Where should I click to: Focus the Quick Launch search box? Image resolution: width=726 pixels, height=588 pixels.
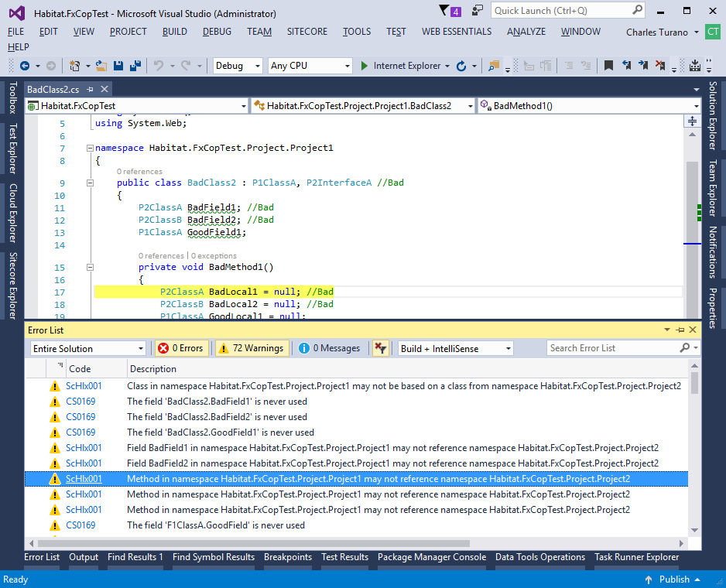click(x=561, y=11)
